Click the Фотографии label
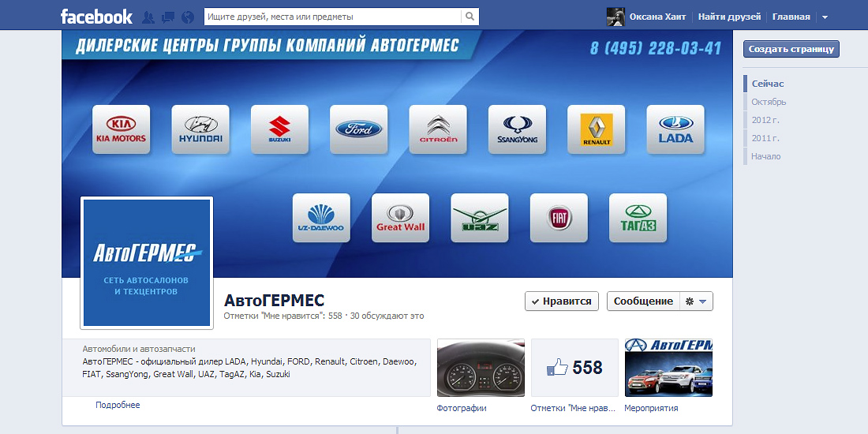This screenshot has height=434, width=868. [x=462, y=409]
